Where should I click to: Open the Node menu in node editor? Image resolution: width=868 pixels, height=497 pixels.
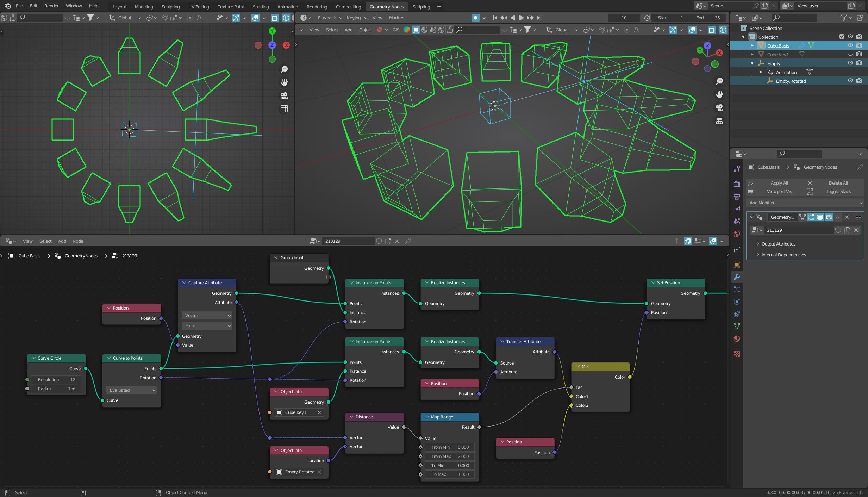pyautogui.click(x=78, y=241)
